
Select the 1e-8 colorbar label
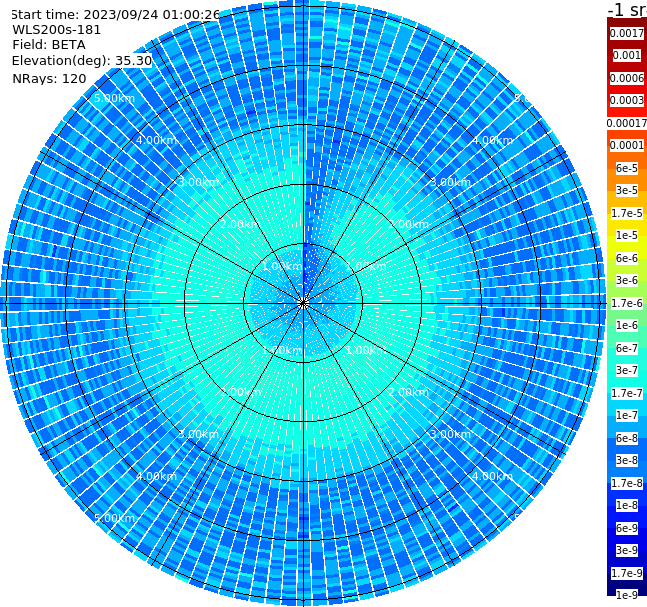(627, 505)
